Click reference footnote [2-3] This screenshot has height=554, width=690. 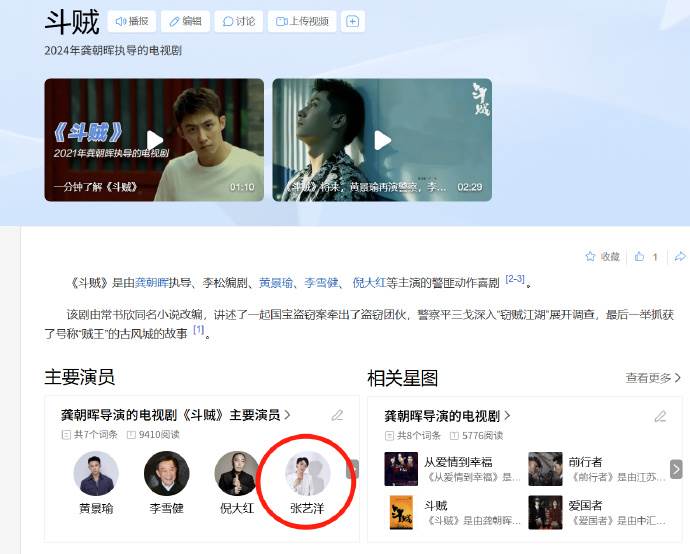tap(515, 279)
